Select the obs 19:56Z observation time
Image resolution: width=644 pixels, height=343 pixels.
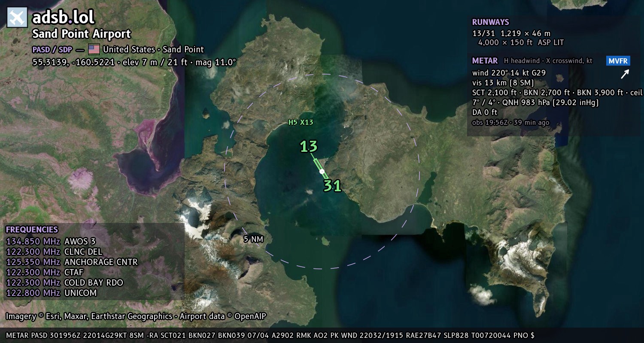[x=510, y=123]
